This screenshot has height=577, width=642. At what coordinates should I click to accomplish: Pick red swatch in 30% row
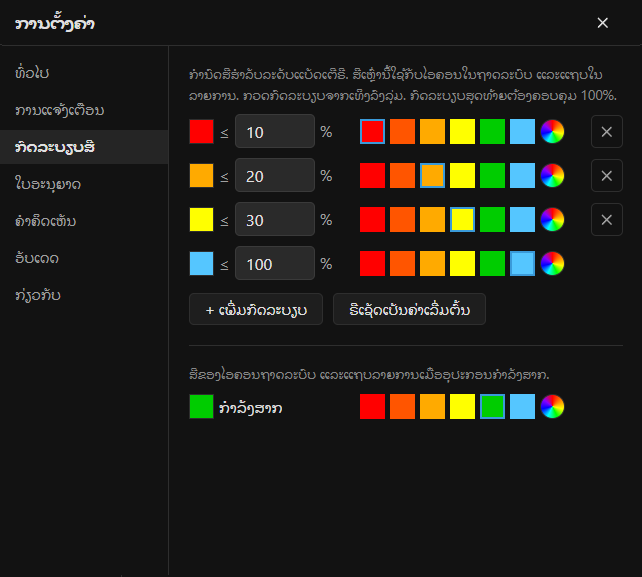point(373,219)
